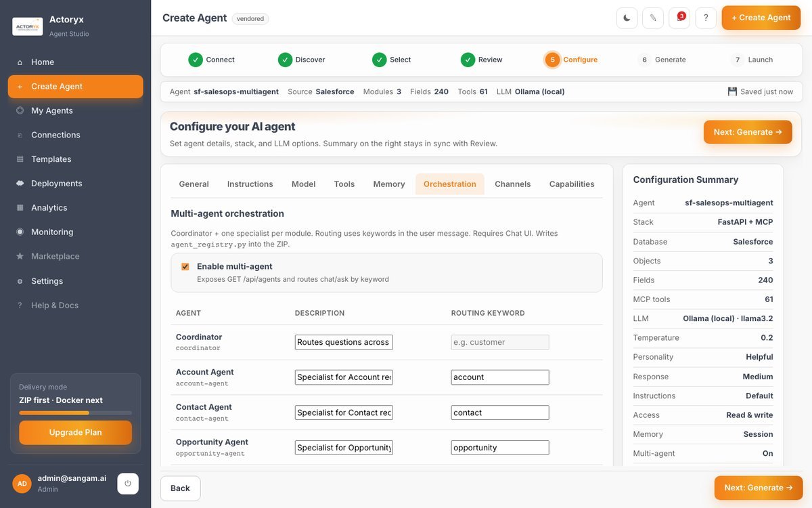This screenshot has width=812, height=508.
Task: Click the pencil edit icon in the top bar
Action: click(x=653, y=18)
